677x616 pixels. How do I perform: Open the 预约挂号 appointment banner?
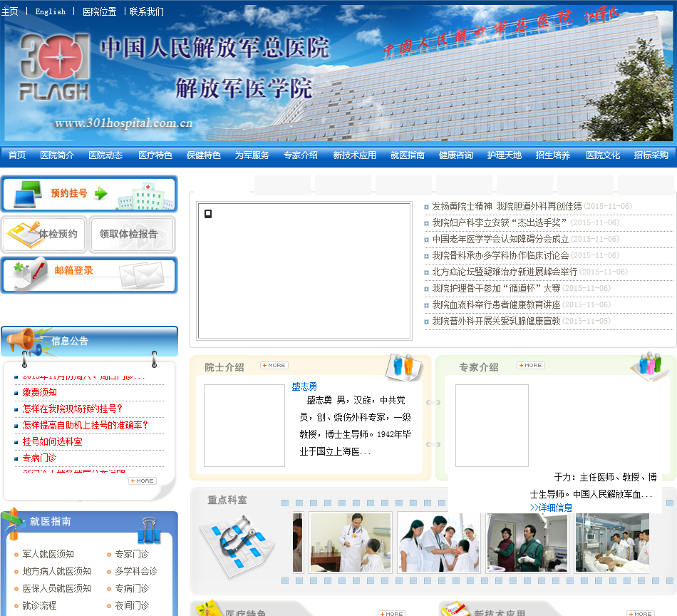pos(89,193)
